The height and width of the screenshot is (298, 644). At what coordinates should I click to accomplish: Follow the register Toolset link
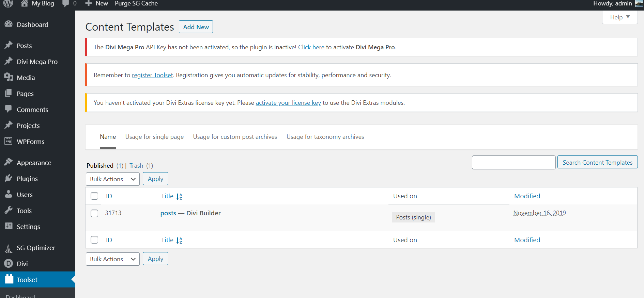point(152,75)
